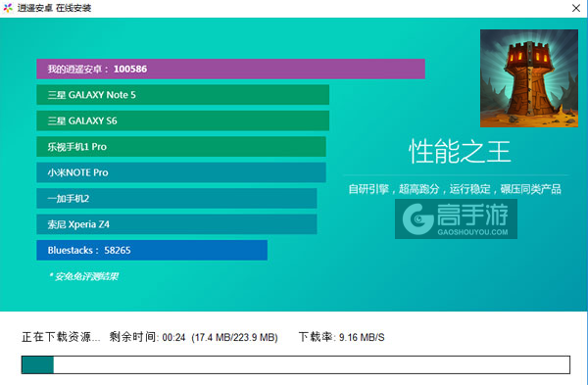
Task: Click the 逍遥安卓 在线安装 window title
Action: point(54,8)
